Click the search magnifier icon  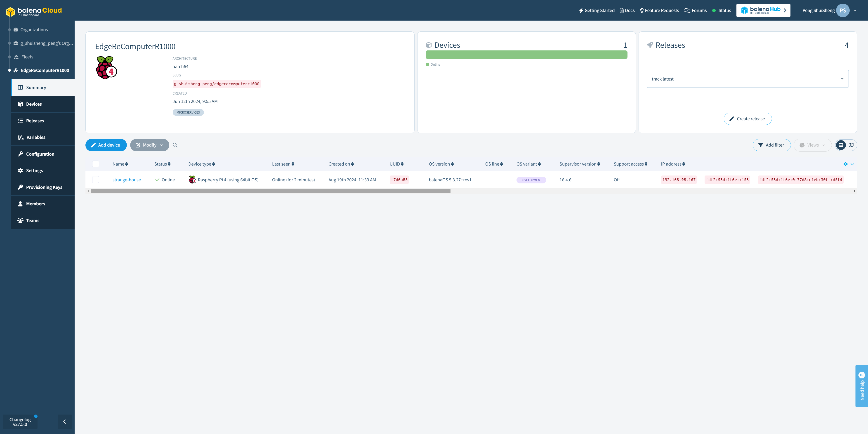(x=175, y=145)
